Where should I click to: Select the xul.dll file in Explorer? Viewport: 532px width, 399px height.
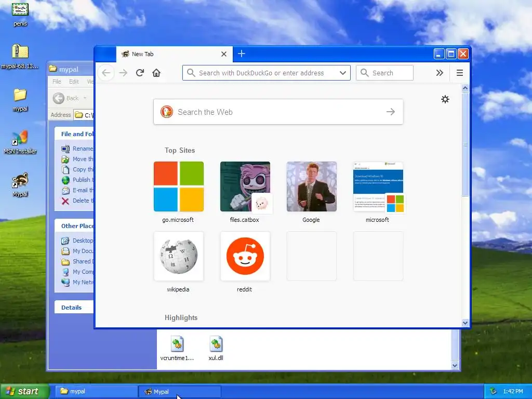pos(216,349)
